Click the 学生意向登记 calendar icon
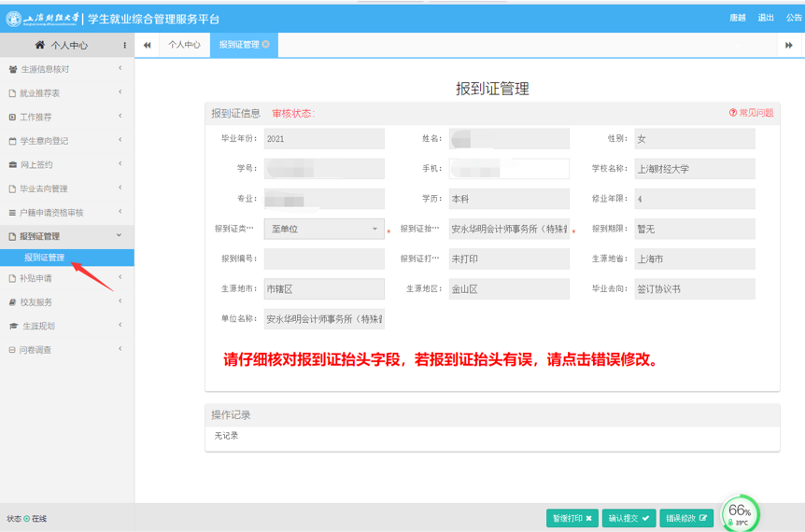This screenshot has height=532, width=805. (12, 141)
